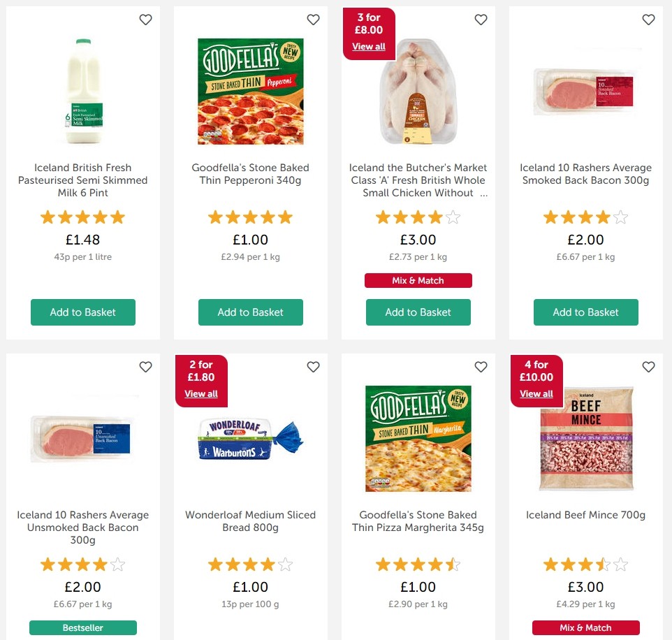Open the Wonderloaf Medium Sliced Bread product title
The image size is (672, 640).
click(x=250, y=521)
